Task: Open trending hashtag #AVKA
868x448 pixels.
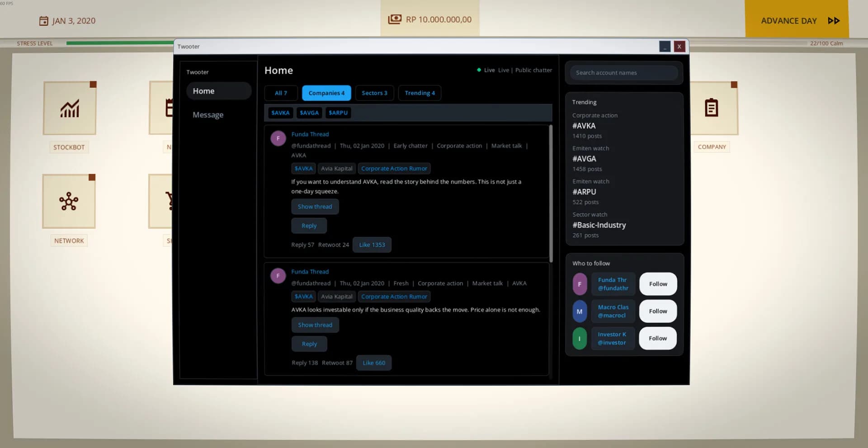Action: (584, 126)
